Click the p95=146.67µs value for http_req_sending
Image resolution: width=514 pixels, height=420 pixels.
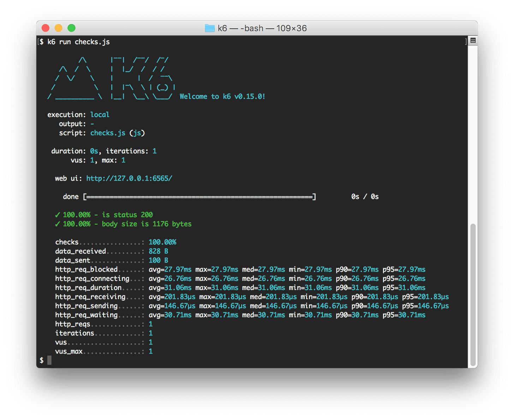click(x=425, y=306)
